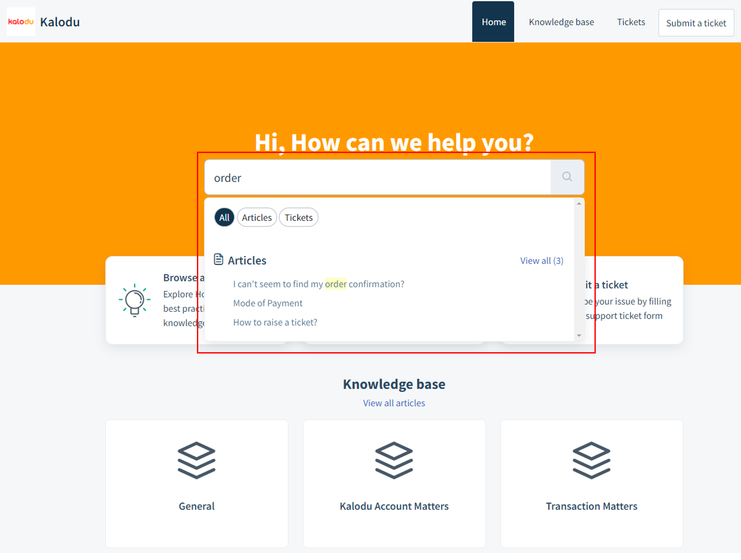The height and width of the screenshot is (560, 741).
Task: Open the General category stack icon
Action: coord(196,460)
